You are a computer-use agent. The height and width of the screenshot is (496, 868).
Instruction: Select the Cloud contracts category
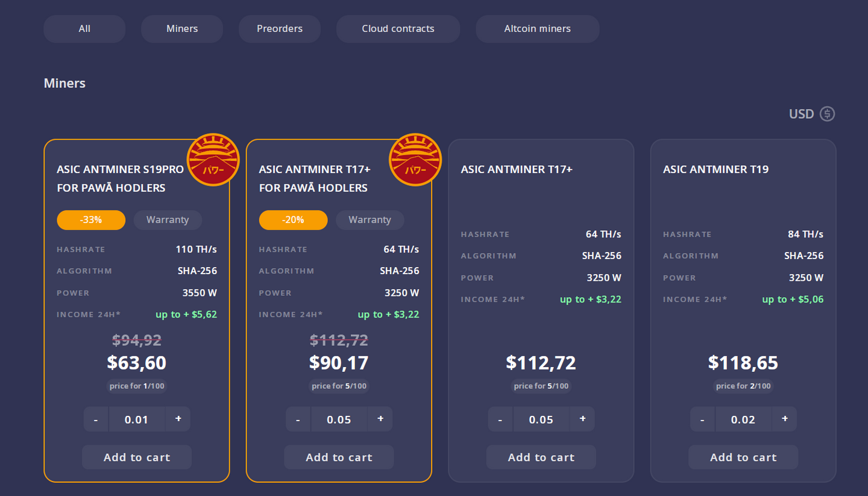coord(397,28)
